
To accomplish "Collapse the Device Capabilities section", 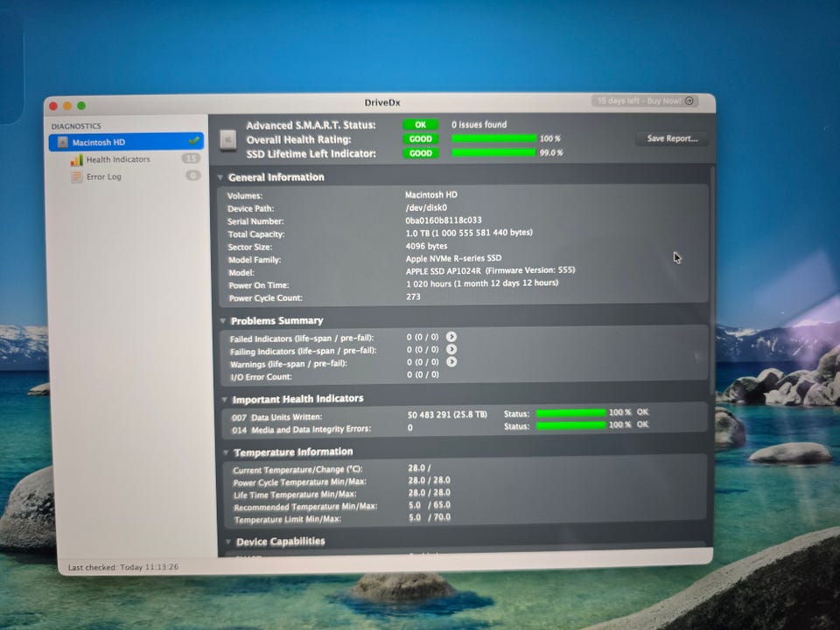I will click(x=227, y=542).
